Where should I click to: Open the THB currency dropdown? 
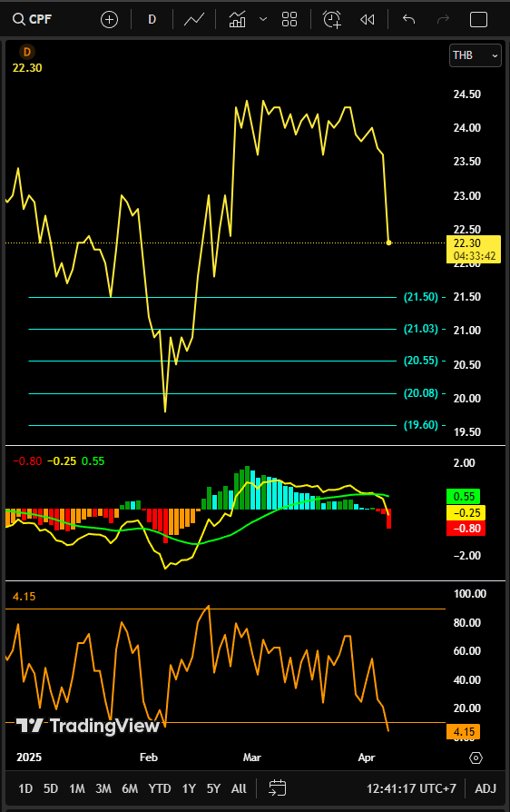coord(476,55)
